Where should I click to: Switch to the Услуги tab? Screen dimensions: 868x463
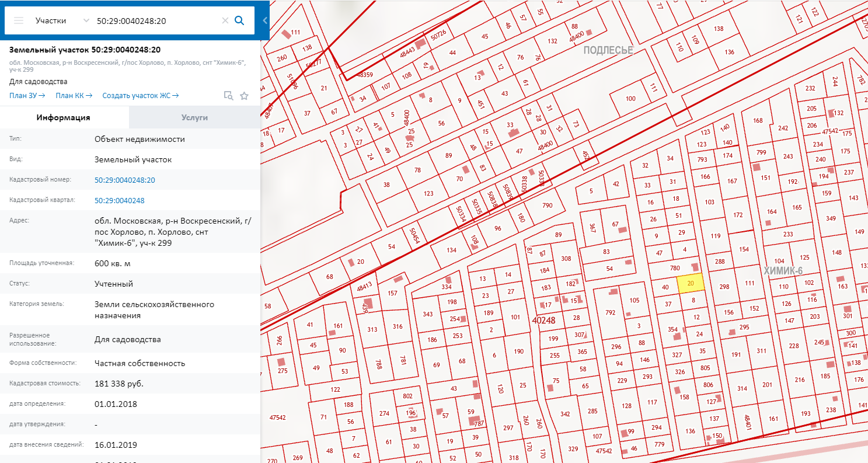pyautogui.click(x=194, y=117)
